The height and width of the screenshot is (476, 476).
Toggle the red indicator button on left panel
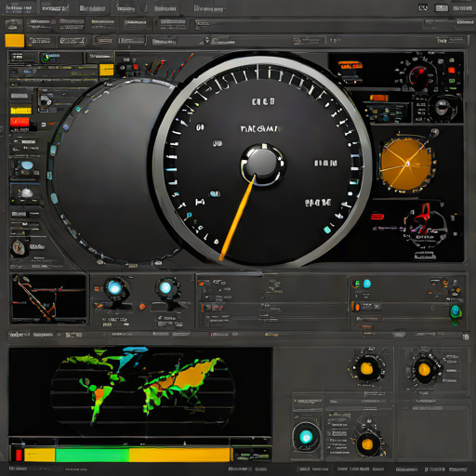(20, 122)
